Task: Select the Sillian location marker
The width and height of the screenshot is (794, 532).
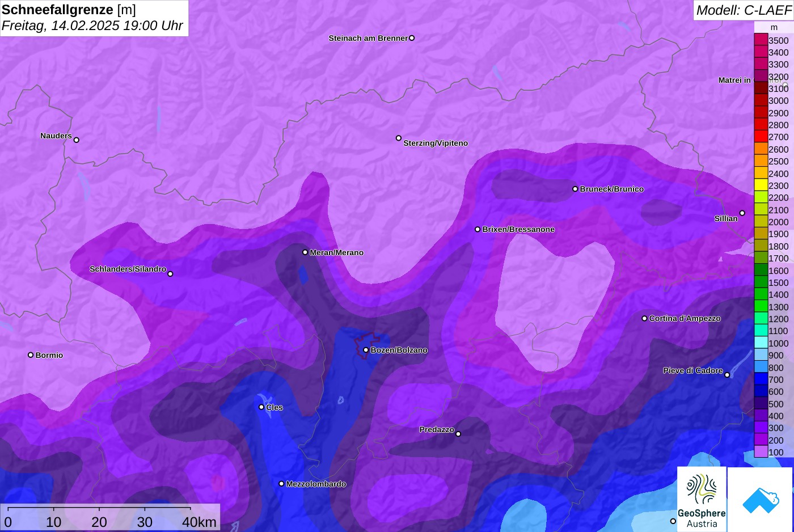Action: (742, 213)
